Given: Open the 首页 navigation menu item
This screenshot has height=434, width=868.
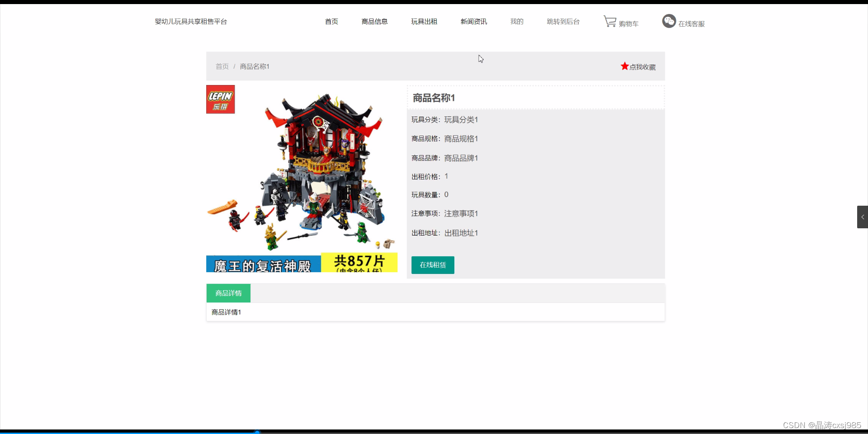Looking at the screenshot, I should click(331, 21).
